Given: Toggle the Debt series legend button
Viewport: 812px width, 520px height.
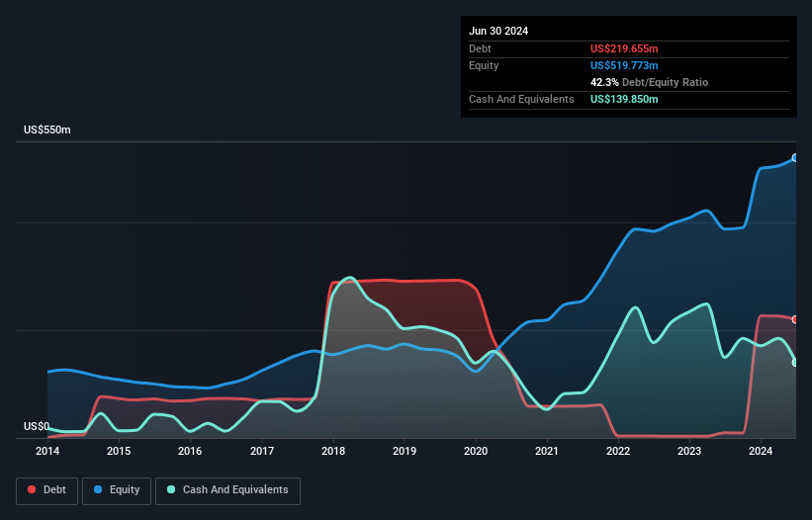Looking at the screenshot, I should tap(47, 490).
